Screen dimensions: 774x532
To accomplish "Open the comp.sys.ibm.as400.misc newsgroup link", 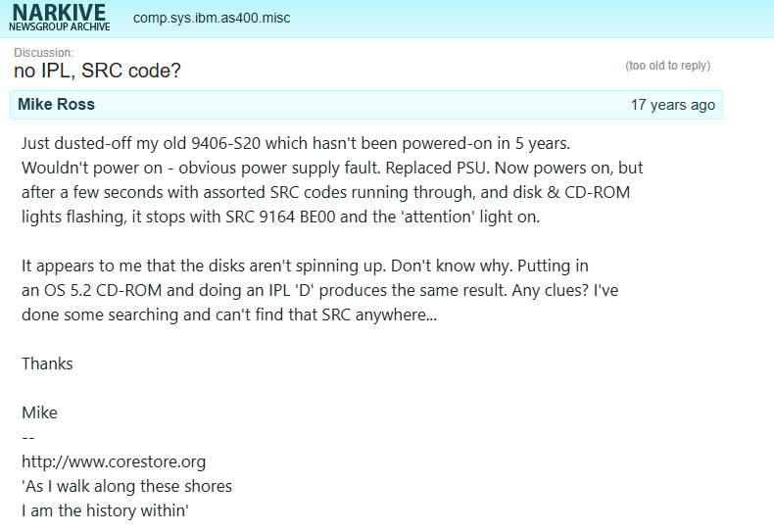I will coord(212,19).
